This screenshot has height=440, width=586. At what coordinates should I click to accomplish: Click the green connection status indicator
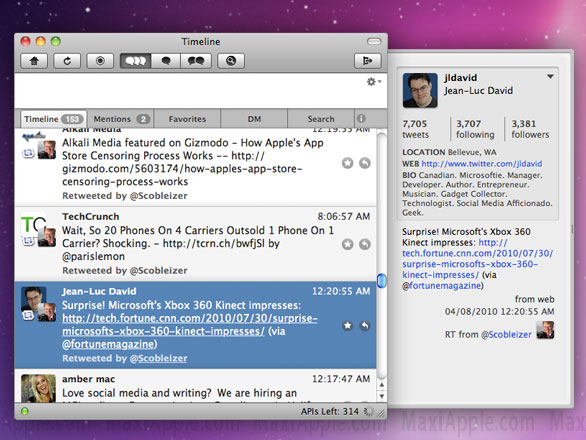(x=25, y=412)
